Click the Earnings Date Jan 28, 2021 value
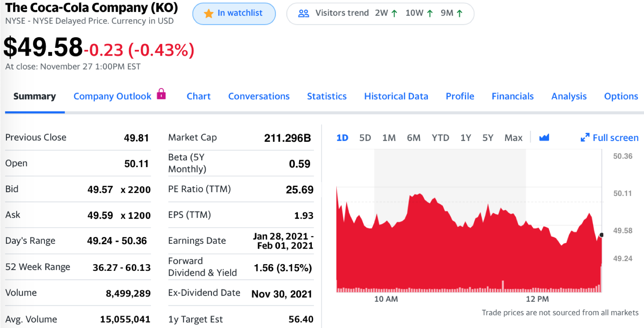644x328 pixels. tap(283, 241)
